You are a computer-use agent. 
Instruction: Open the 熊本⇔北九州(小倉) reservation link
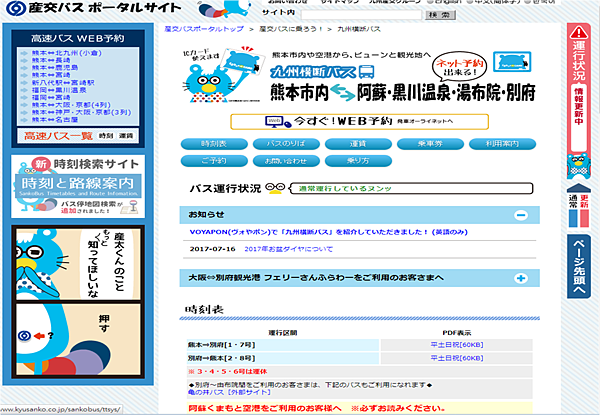pyautogui.click(x=66, y=53)
